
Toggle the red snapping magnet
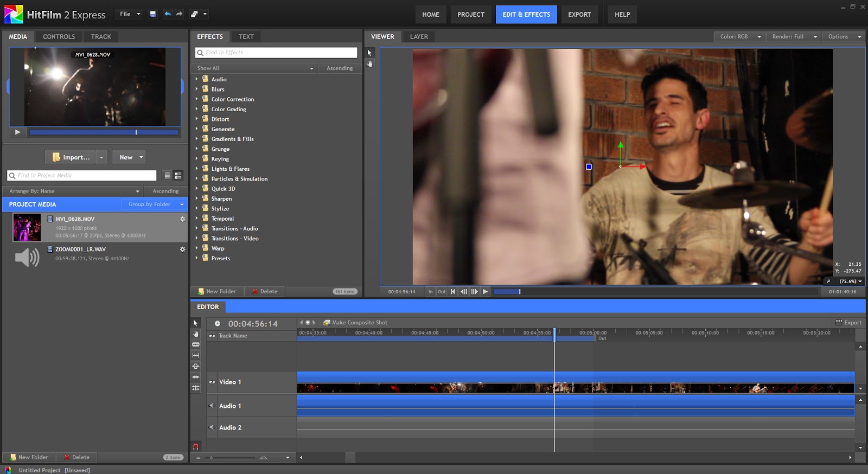(x=196, y=447)
